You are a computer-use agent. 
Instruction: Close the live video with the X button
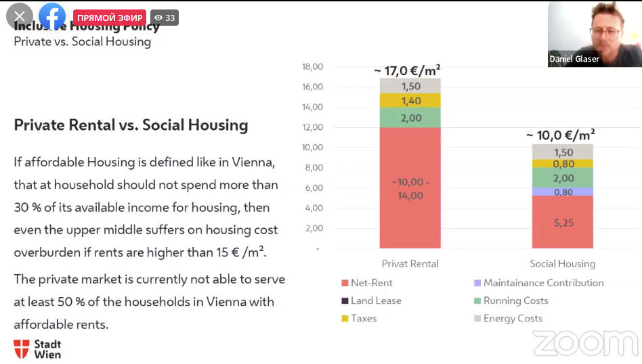click(19, 17)
